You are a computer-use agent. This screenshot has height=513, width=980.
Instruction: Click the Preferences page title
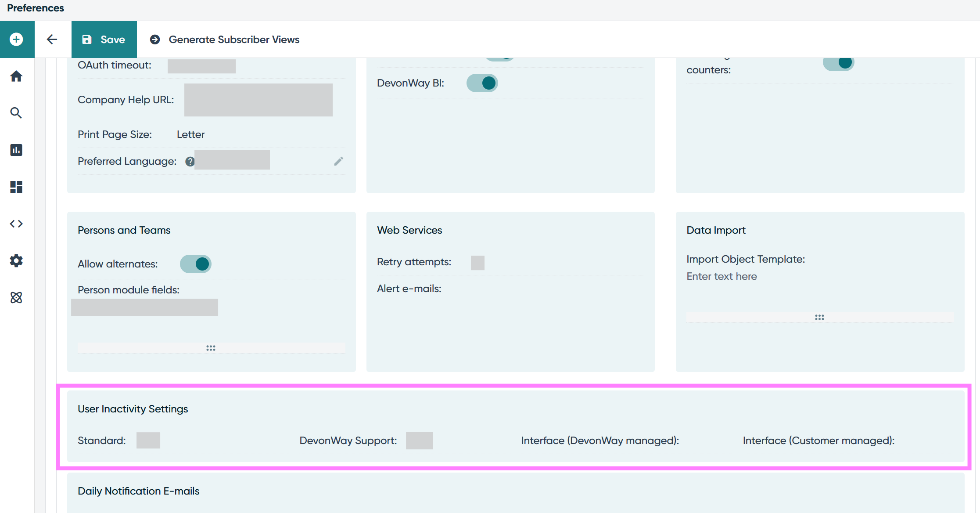click(x=36, y=8)
